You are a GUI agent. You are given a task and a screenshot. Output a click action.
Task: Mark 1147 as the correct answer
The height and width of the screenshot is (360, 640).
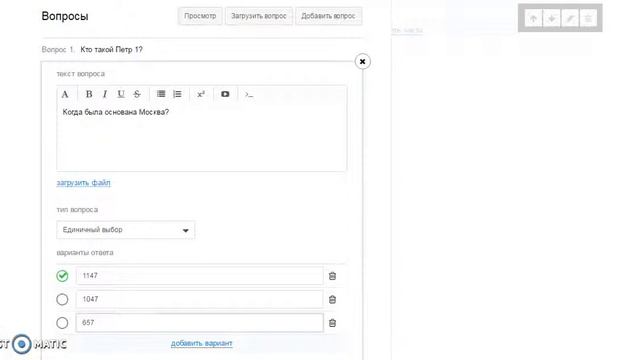pyautogui.click(x=62, y=276)
